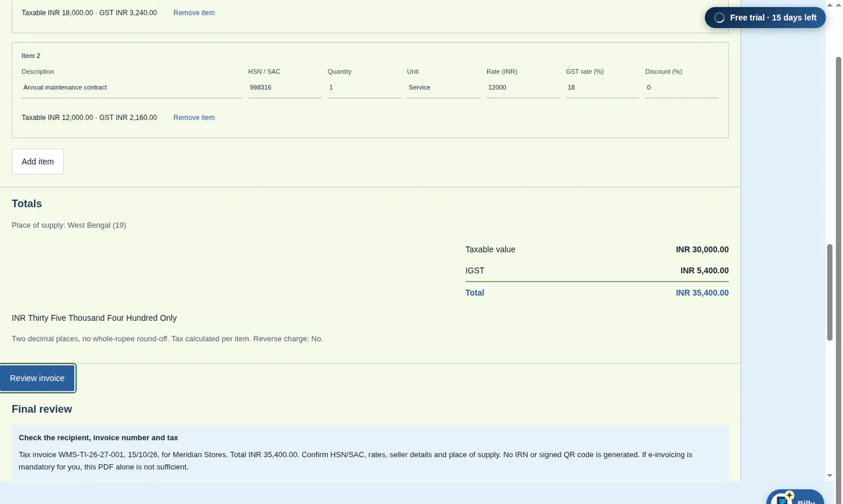Open the Billy assistant chat bubble
This screenshot has width=843, height=504.
[795, 497]
